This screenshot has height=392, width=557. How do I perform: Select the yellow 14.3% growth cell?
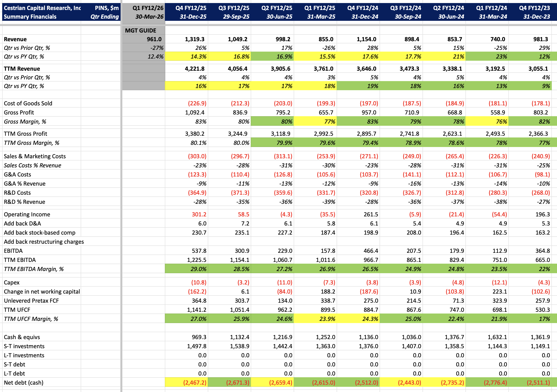click(x=198, y=57)
